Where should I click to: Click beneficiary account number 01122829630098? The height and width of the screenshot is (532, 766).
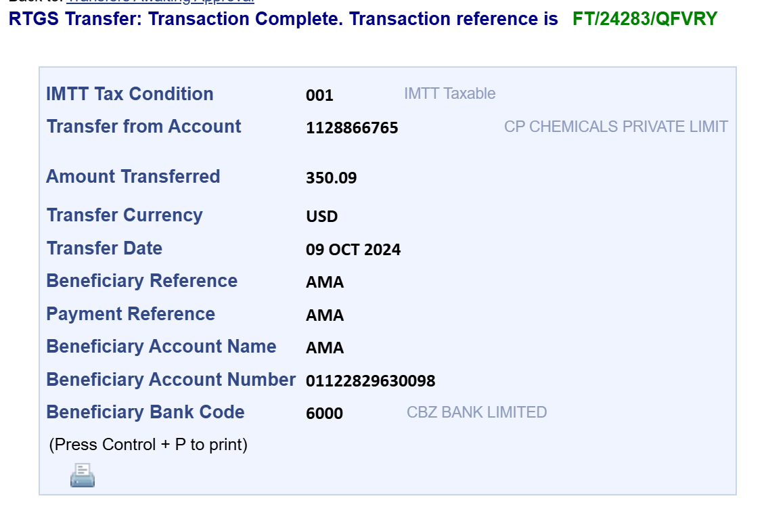tap(370, 380)
